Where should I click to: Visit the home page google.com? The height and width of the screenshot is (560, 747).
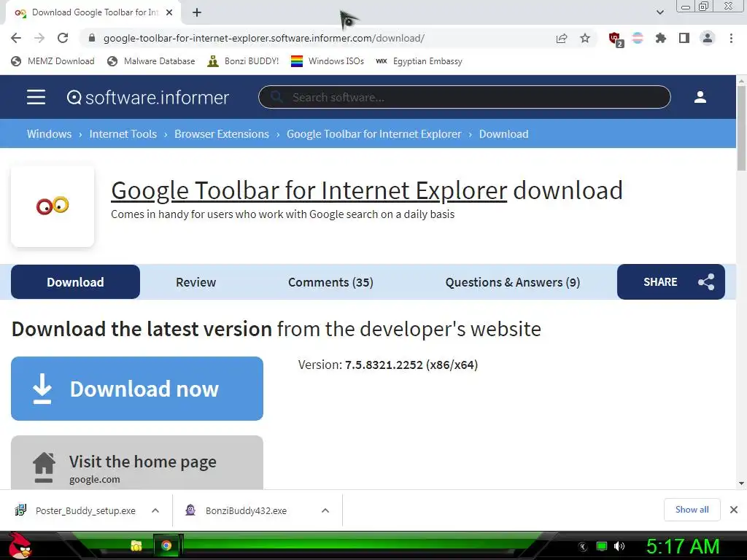pos(137,463)
